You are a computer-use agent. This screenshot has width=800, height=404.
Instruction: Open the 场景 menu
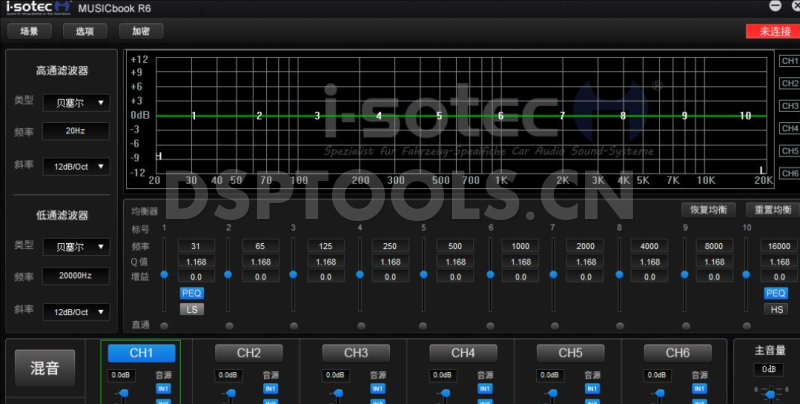29,31
